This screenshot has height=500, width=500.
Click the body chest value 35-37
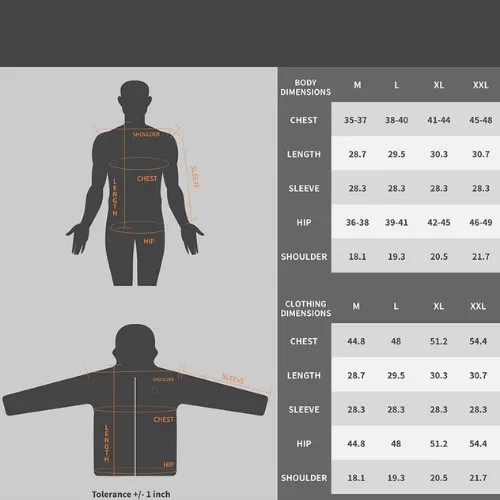355,120
